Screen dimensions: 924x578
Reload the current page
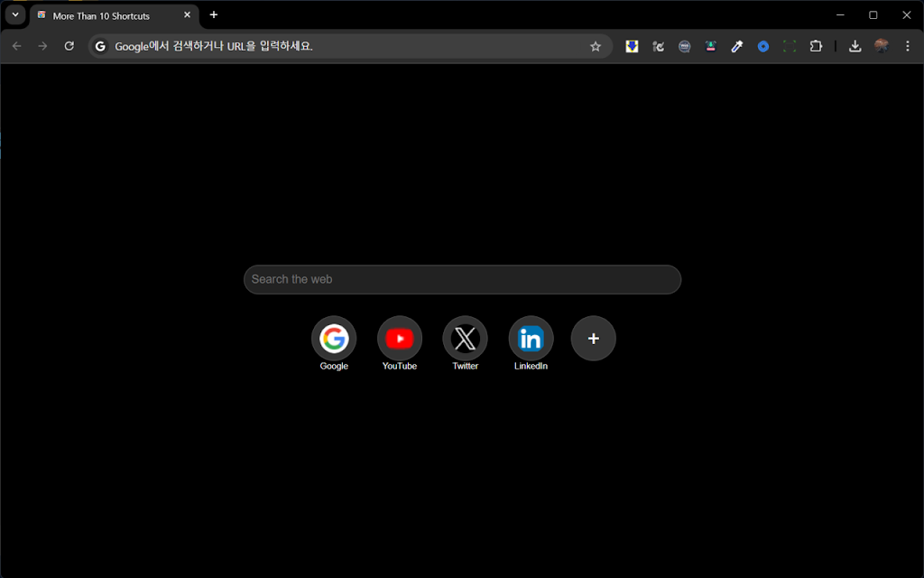pyautogui.click(x=69, y=46)
